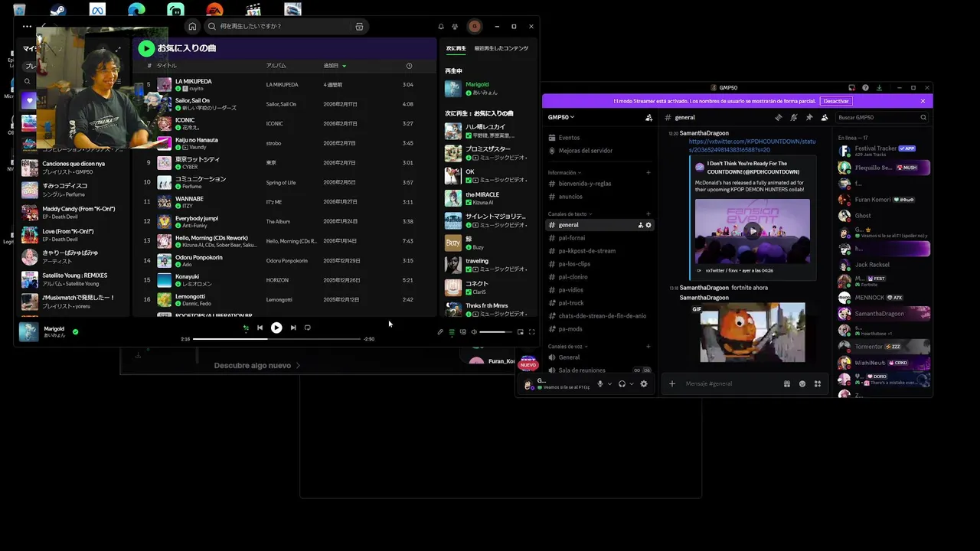This screenshot has height=551, width=980.
Task: Skip to previous track in Spotify
Action: click(x=260, y=328)
